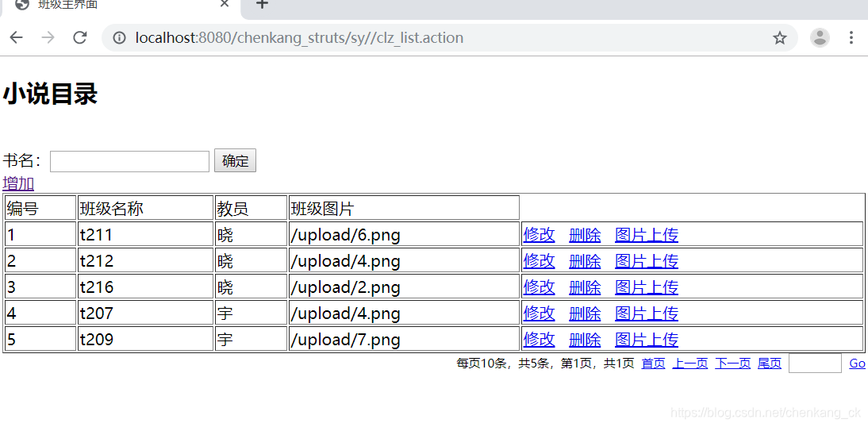Viewport: 868px width, 427px height.
Task: Click 图片上传 for class t209
Action: (x=647, y=340)
